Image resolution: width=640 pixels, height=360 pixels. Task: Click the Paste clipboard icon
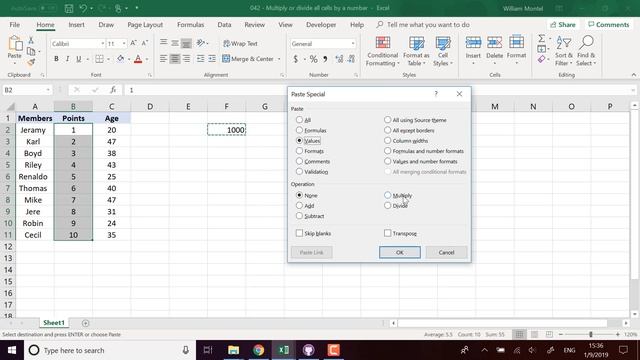pyautogui.click(x=15, y=44)
